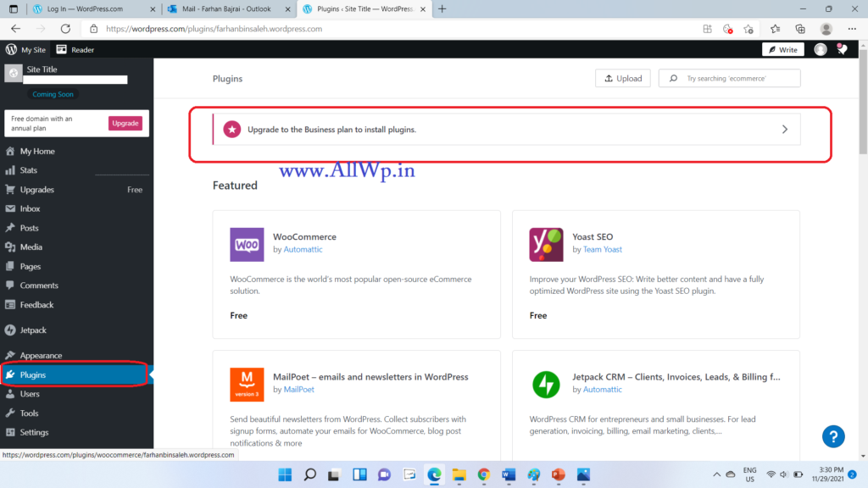The image size is (868, 488).
Task: Open Tools in the sidebar
Action: [x=76, y=413]
